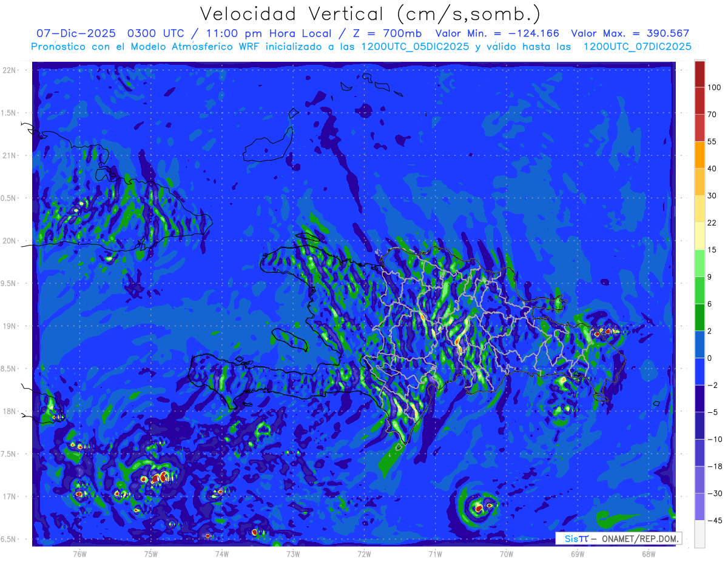Viewport: 728px width, 562px height.
Task: Click the '-45' color scale label
Action: (714, 521)
